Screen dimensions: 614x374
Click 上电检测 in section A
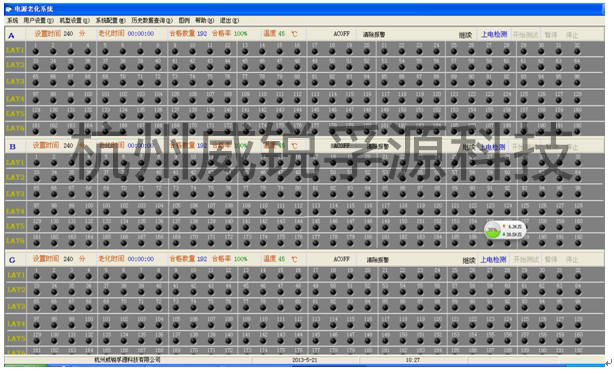[x=494, y=34]
